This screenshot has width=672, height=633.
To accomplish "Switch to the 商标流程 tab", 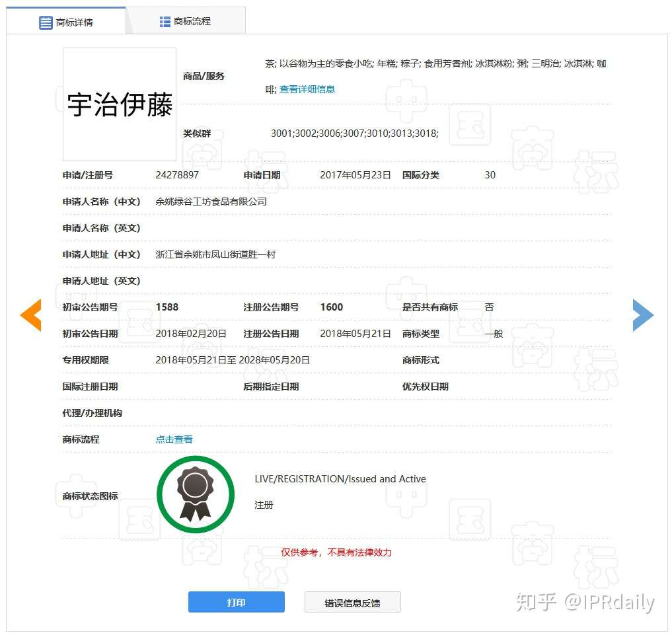I will tap(186, 21).
